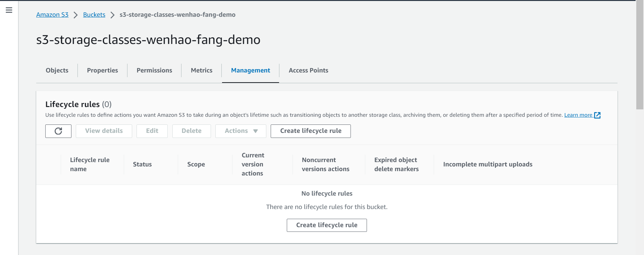This screenshot has width=644, height=255.
Task: Click the No lifecycle rules message
Action: pos(327,194)
